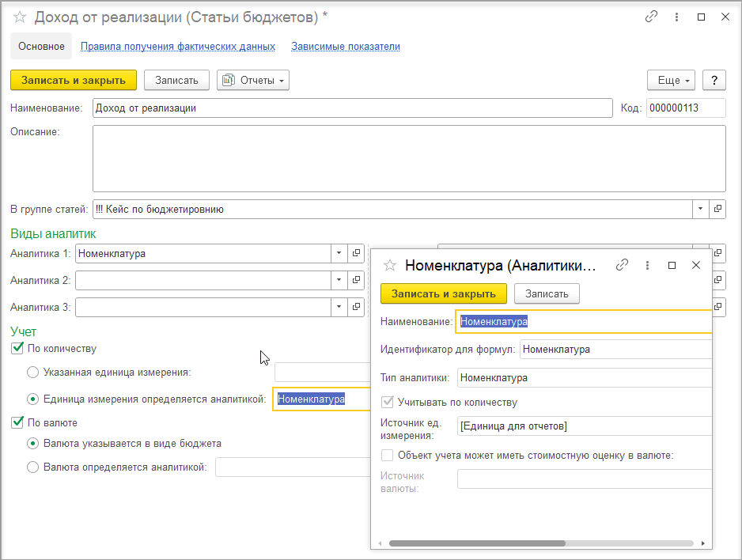The image size is (742, 560).
Task: Click the favorite star next to Доход от реализации
Action: (20, 17)
